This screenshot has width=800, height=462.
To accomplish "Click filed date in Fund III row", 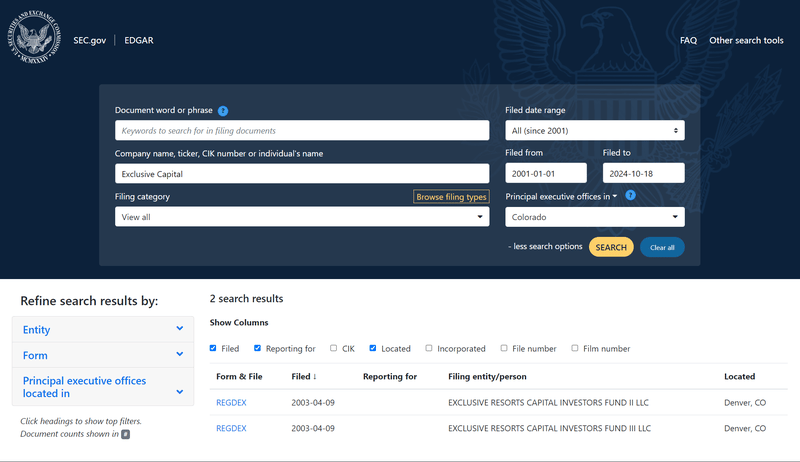I will 313,428.
